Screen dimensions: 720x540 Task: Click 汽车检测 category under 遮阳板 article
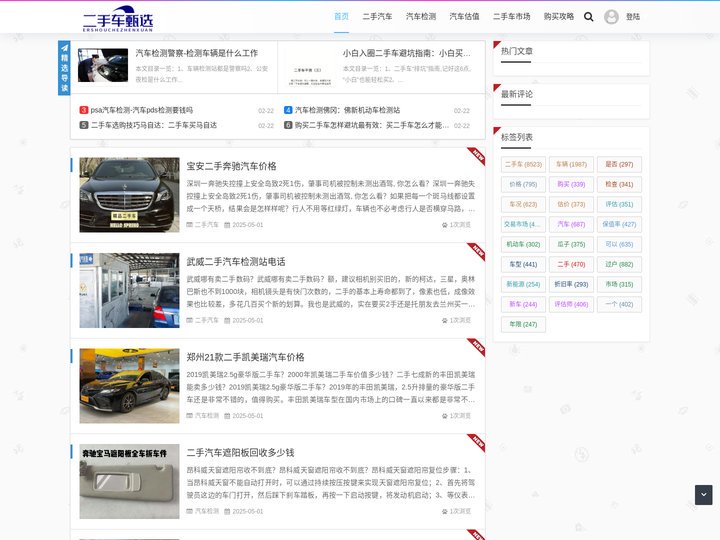tap(207, 512)
